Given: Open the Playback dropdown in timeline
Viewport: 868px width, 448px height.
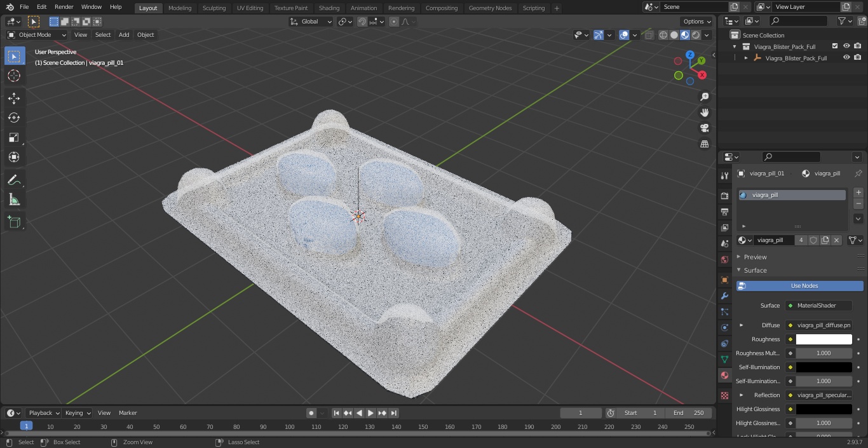Looking at the screenshot, I should click(44, 413).
